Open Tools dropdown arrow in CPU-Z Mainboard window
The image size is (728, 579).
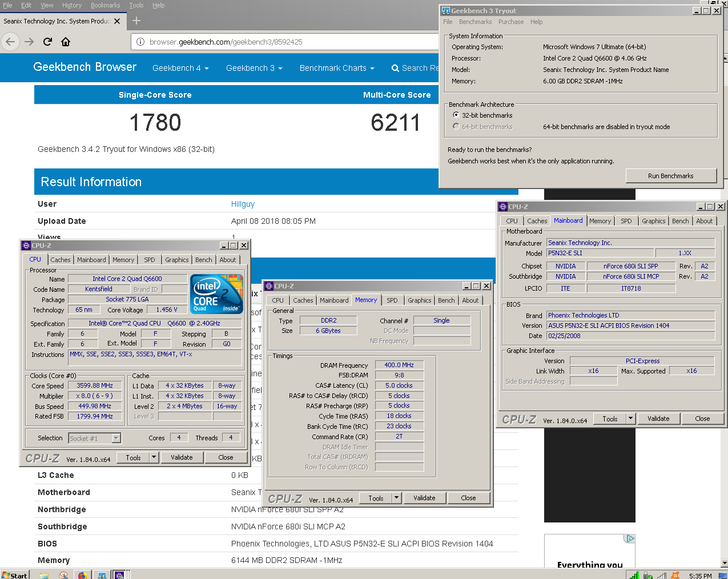click(x=630, y=419)
